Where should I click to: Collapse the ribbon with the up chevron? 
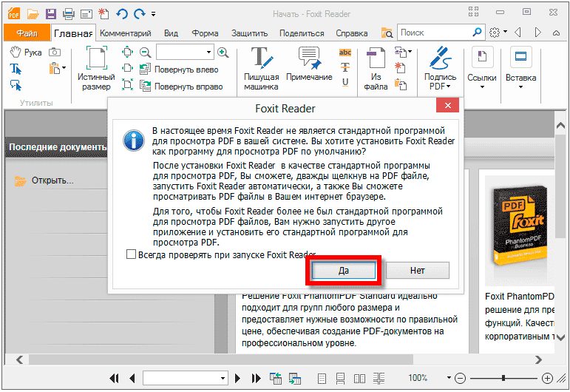[x=556, y=33]
